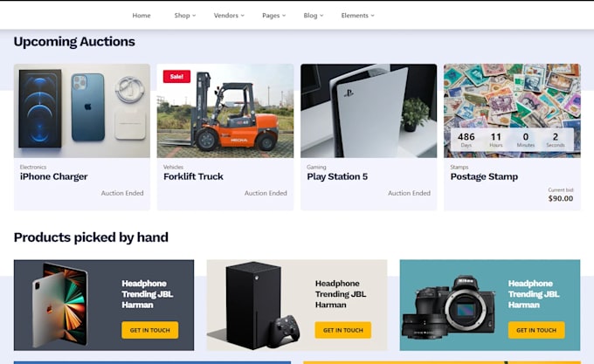Expand the Shop dropdown menu

coord(185,16)
